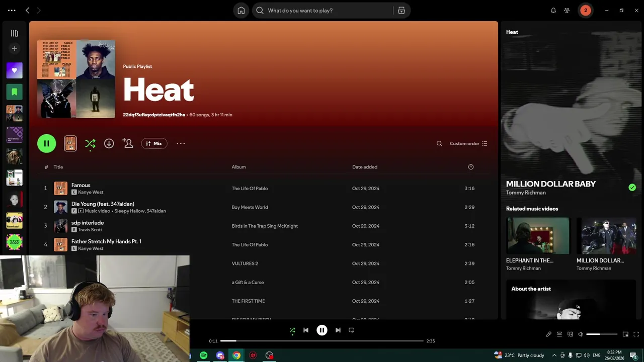
Task: Go back with the left arrow
Action: pos(28,11)
